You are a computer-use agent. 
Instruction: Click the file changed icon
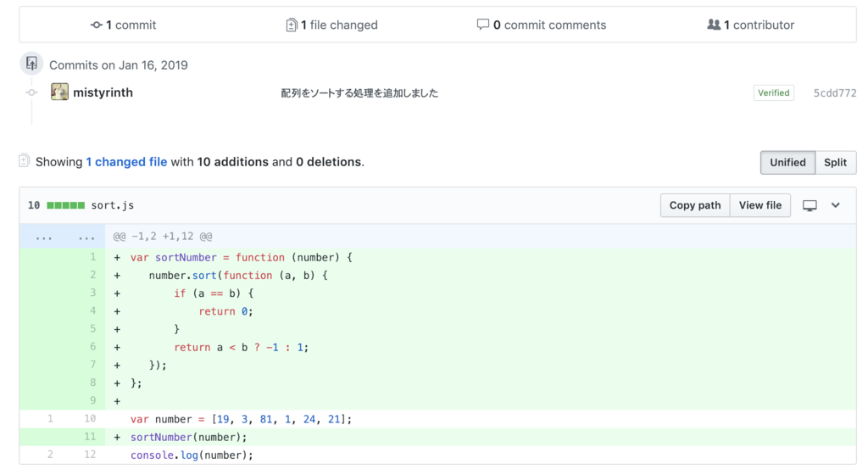(x=292, y=25)
